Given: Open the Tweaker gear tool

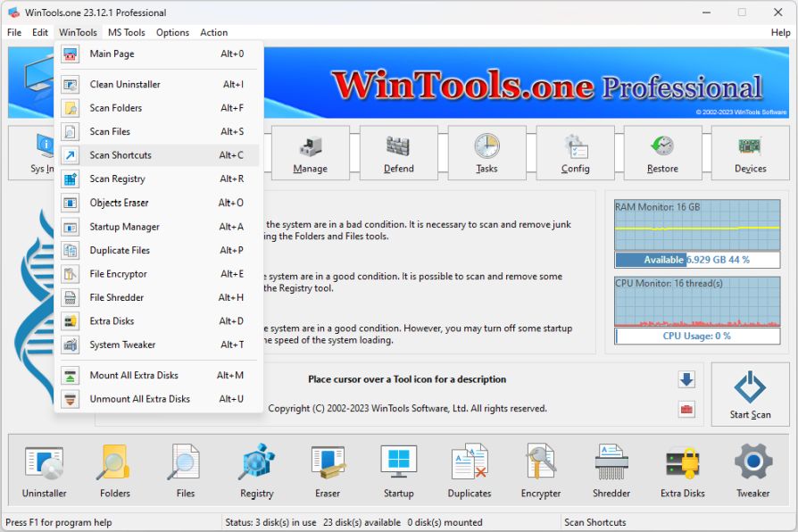Looking at the screenshot, I should coord(753,470).
